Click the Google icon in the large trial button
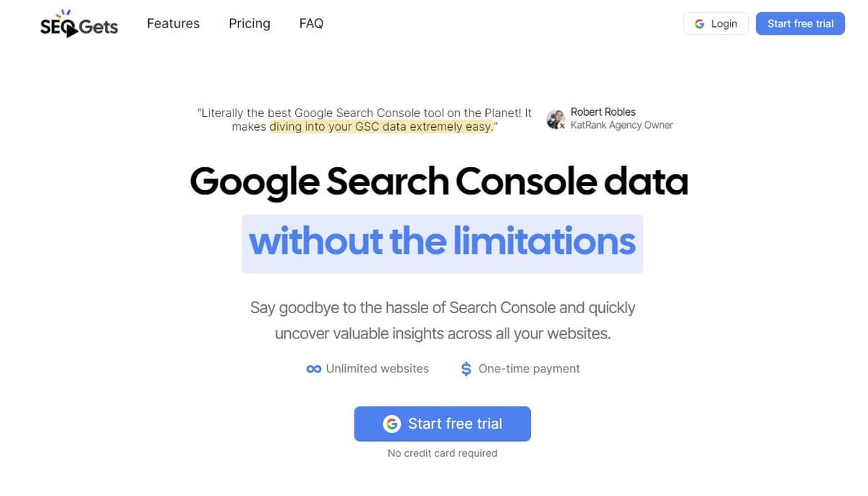Screen dimensions: 868x496 pyautogui.click(x=392, y=424)
